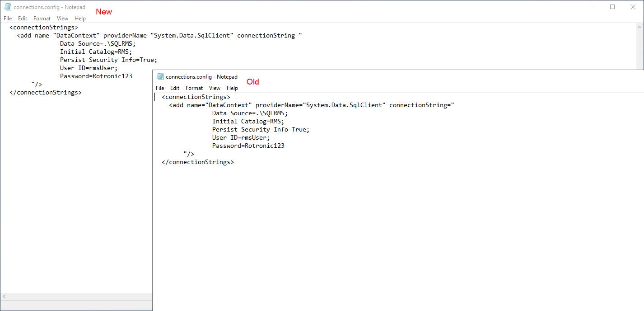Open Format menu in New Notepad window

coord(42,19)
